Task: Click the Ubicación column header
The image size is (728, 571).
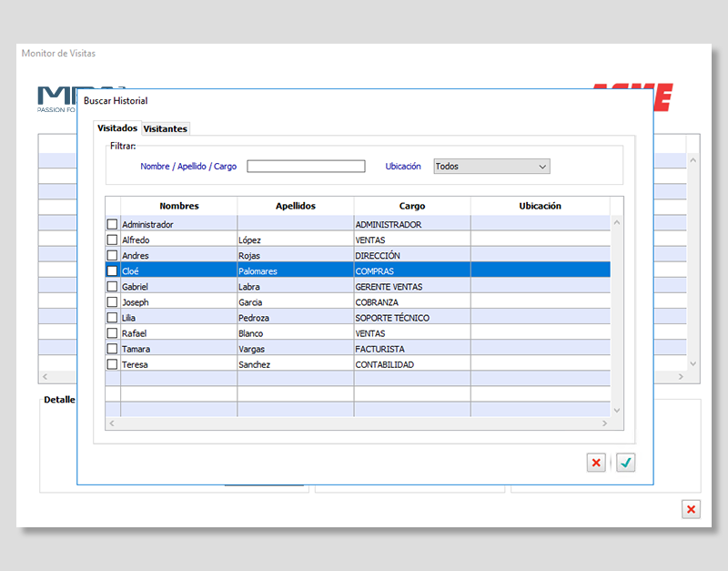Action: (540, 206)
